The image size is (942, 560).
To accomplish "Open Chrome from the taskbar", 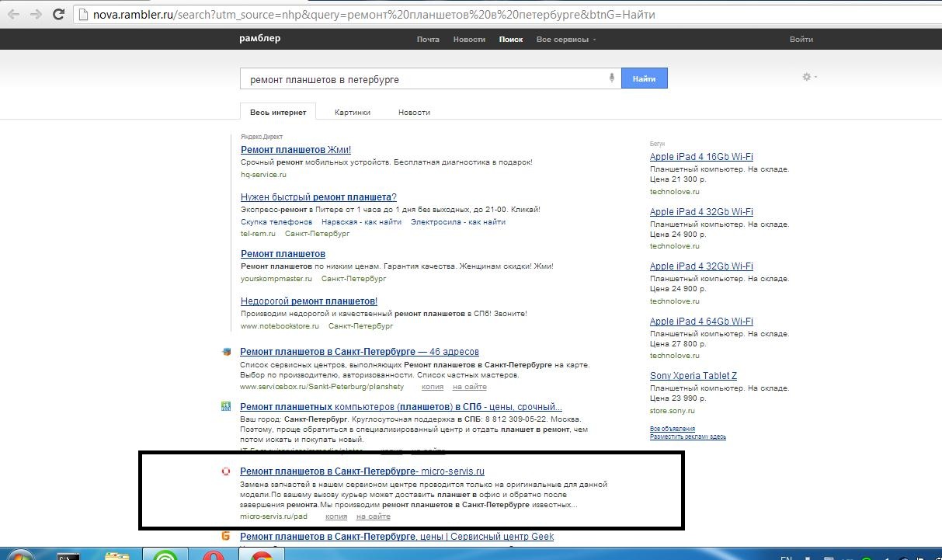I will [263, 555].
